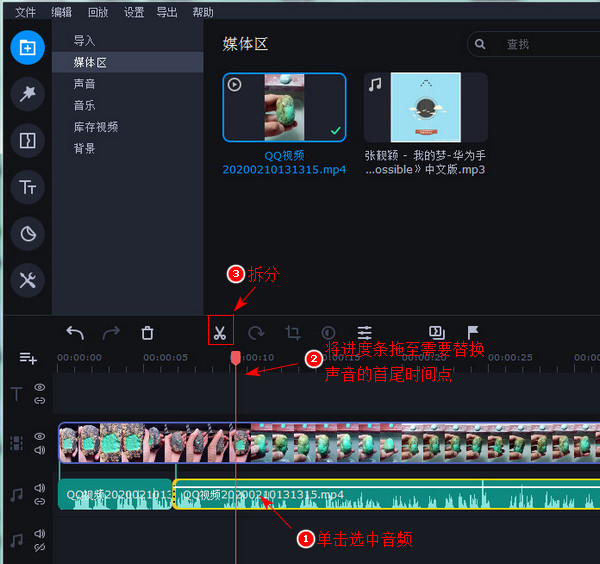This screenshot has height=564, width=600.
Task: Open the Transitions tab icon
Action: (x=28, y=140)
